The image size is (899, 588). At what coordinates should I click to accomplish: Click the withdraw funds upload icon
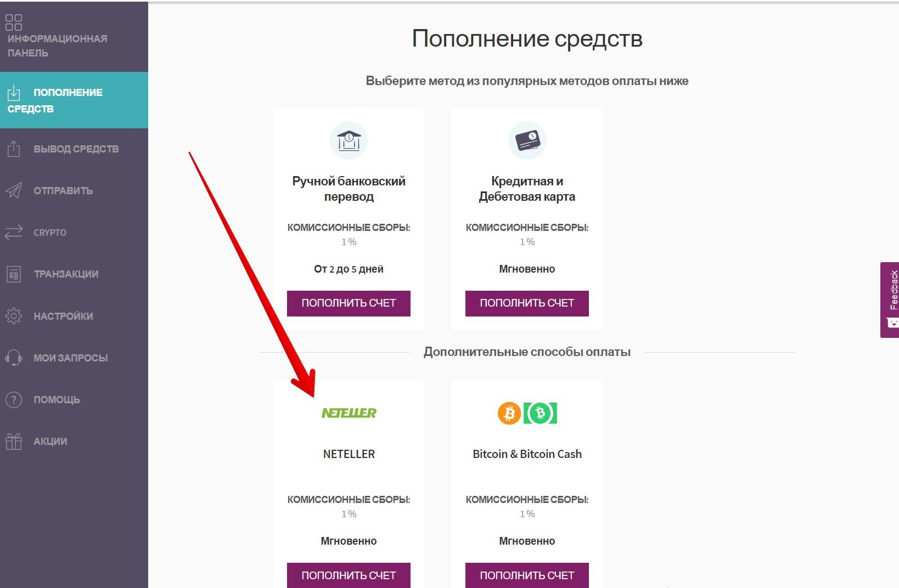[x=14, y=149]
